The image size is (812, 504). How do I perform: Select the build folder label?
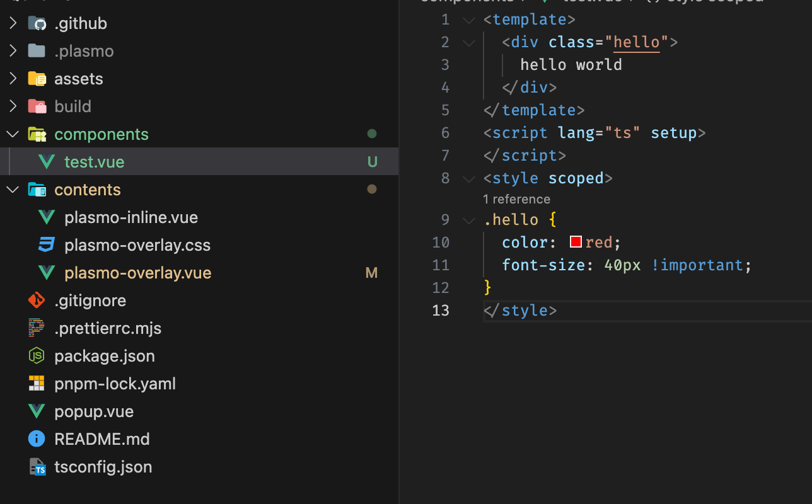[73, 106]
